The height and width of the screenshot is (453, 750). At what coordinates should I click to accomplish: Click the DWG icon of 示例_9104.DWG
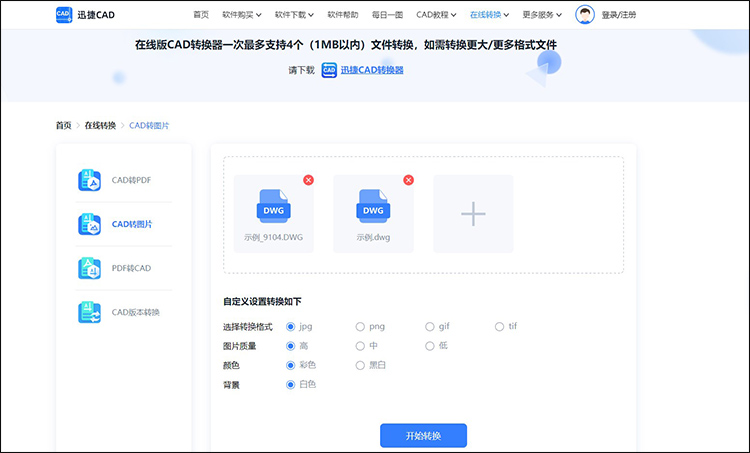(x=274, y=206)
